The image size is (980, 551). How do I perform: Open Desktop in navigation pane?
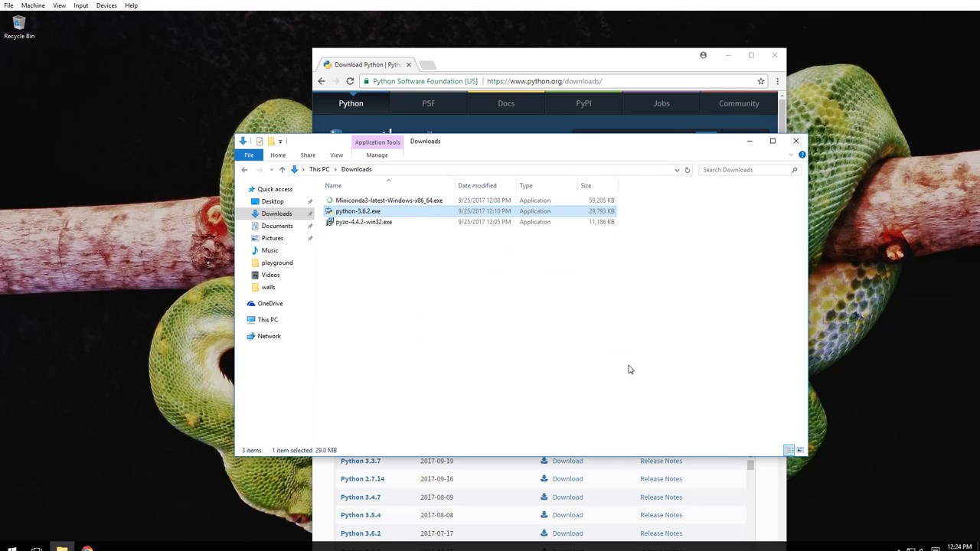coord(273,201)
